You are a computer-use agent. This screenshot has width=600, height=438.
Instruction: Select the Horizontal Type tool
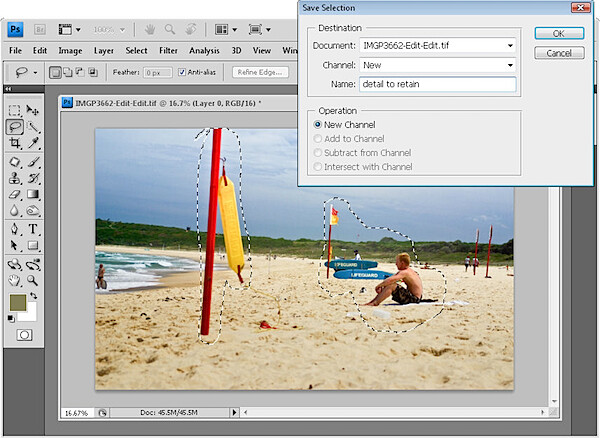pyautogui.click(x=33, y=229)
